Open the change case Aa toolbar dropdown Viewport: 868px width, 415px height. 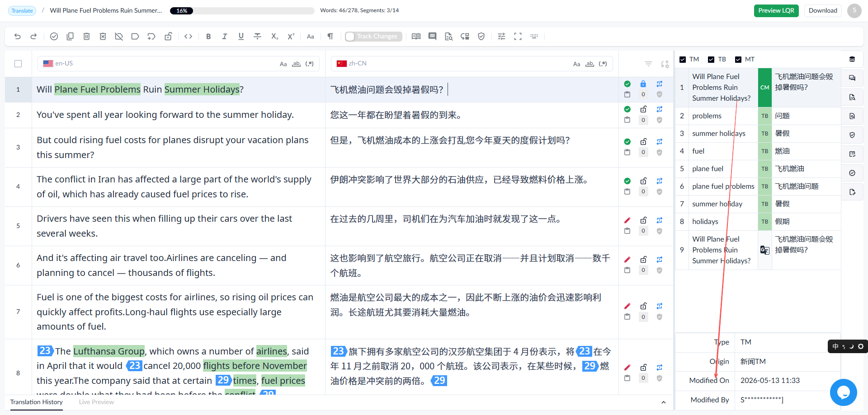[x=310, y=37]
